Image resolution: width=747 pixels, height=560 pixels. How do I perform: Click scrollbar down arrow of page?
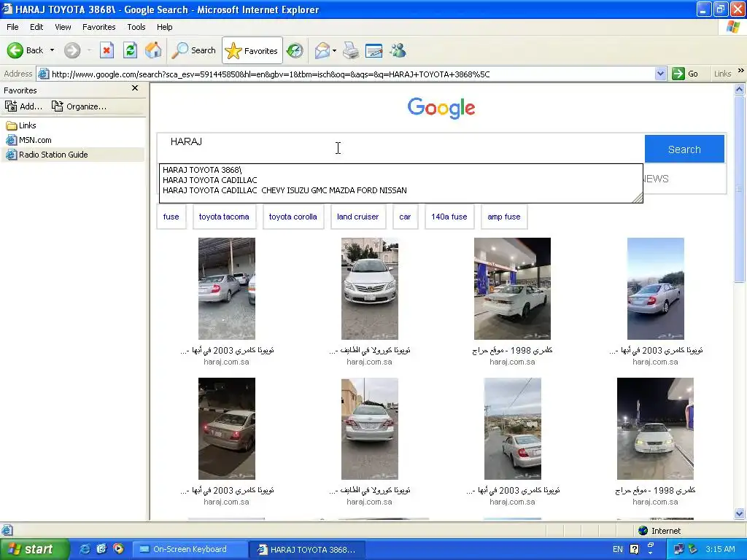(x=740, y=513)
